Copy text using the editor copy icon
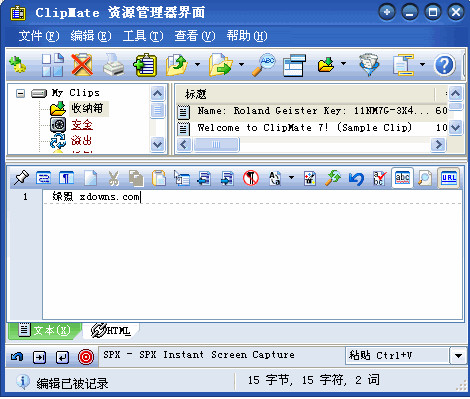 (136, 178)
